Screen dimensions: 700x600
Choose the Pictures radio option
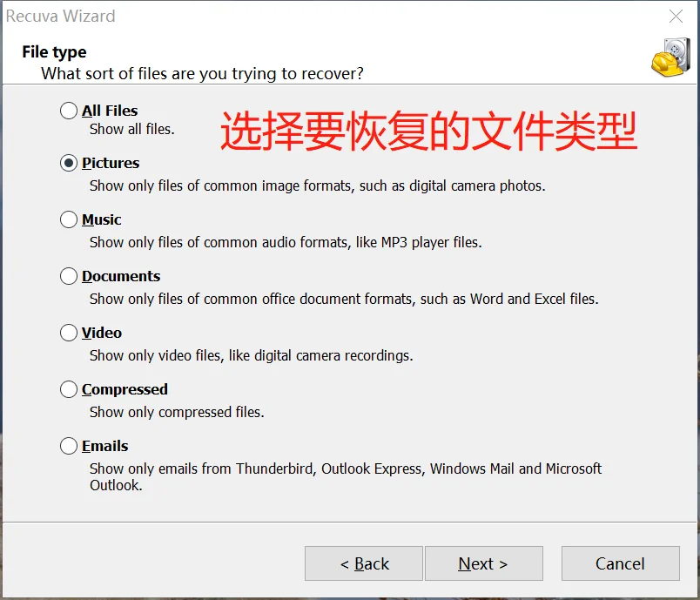pos(68,163)
